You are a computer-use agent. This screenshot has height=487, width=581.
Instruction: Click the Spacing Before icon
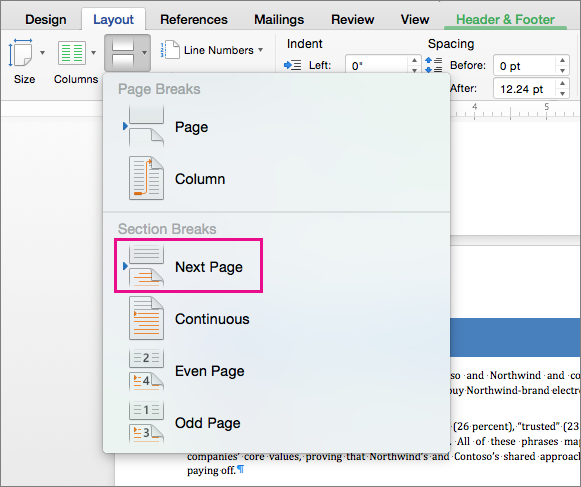tap(434, 65)
